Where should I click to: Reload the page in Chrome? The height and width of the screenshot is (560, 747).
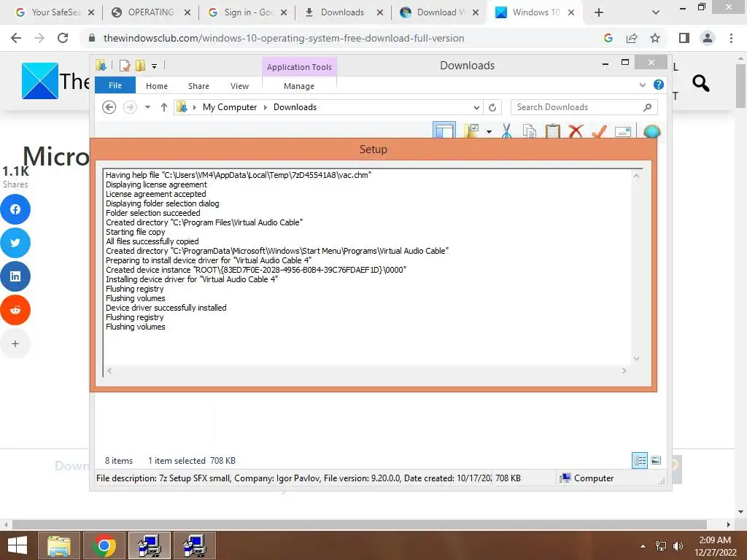coord(63,38)
